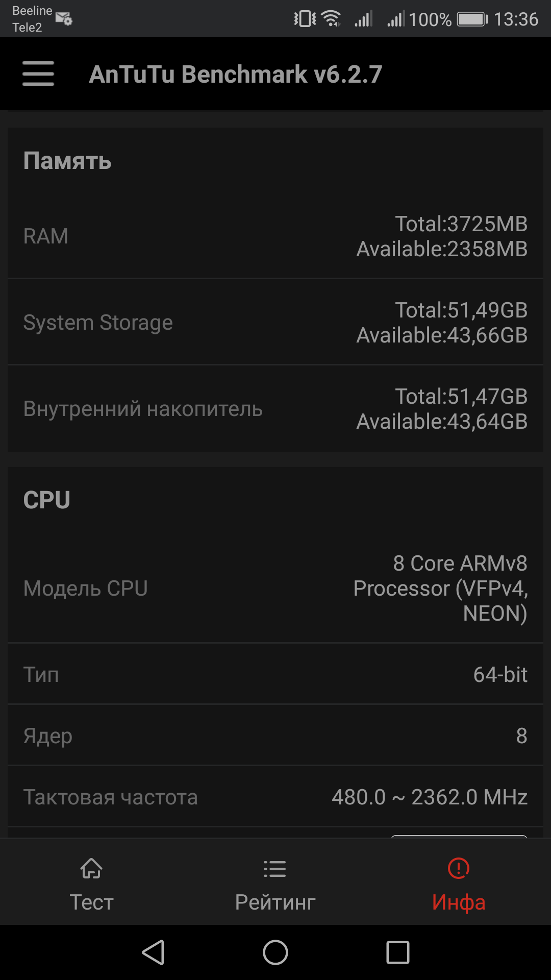Select the RAM memory row
Viewport: 551px width, 980px height.
point(275,236)
